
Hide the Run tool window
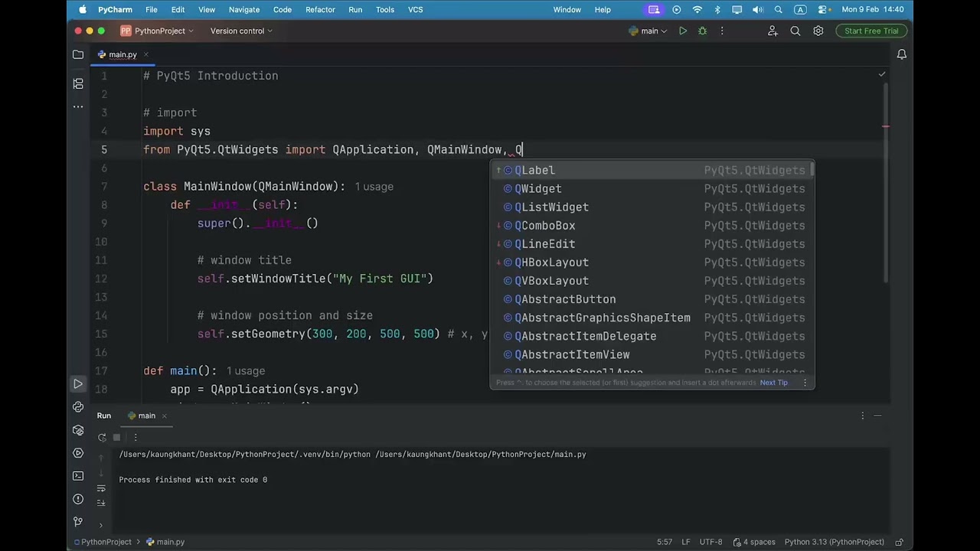(877, 416)
